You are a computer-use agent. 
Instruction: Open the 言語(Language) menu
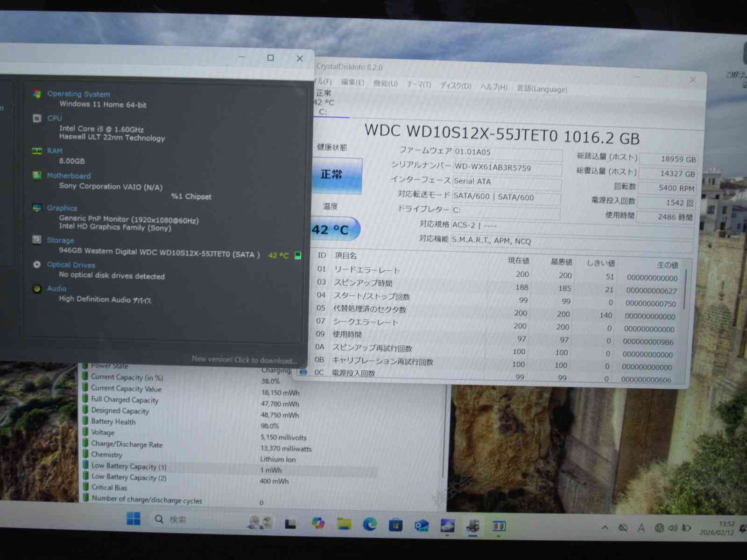click(542, 89)
